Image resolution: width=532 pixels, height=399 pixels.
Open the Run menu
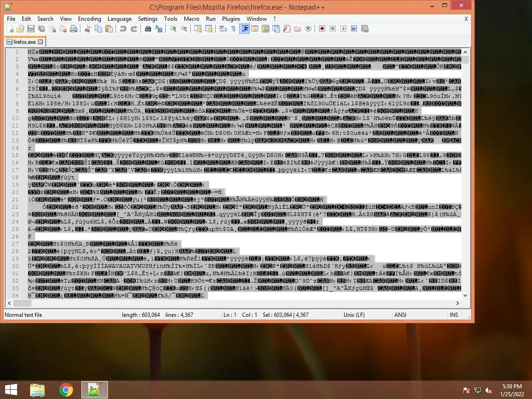(x=211, y=19)
